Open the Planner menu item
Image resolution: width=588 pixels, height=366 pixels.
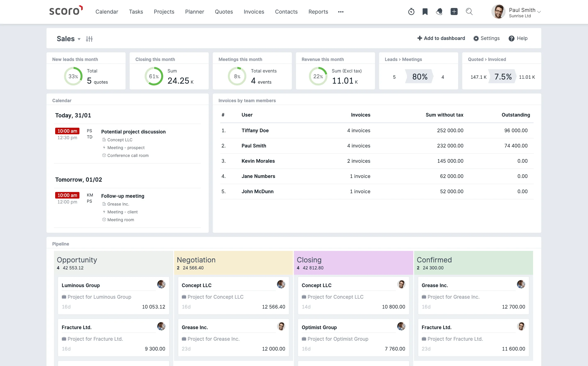(194, 12)
